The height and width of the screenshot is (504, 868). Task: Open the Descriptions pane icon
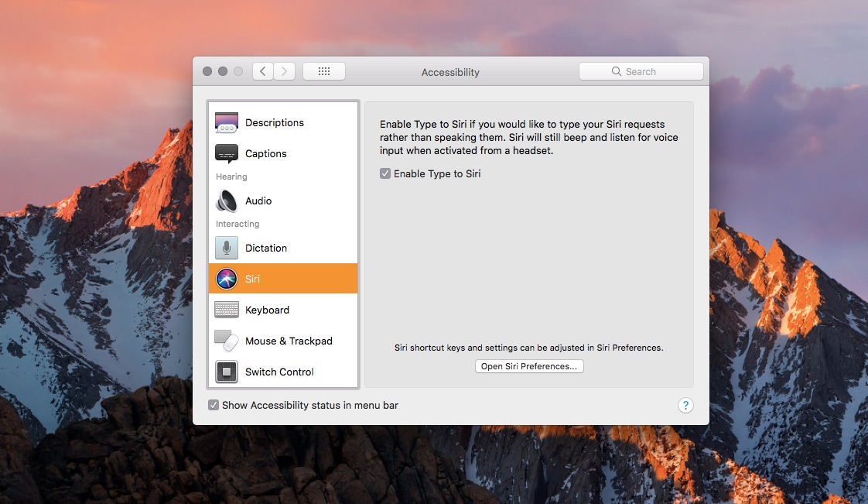(227, 122)
